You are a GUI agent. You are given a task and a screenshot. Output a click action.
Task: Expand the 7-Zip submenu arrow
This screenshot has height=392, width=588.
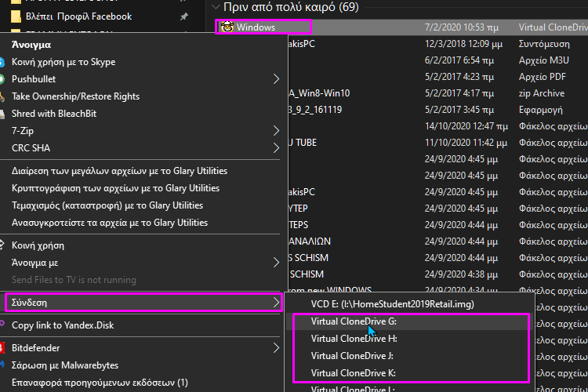tap(276, 131)
